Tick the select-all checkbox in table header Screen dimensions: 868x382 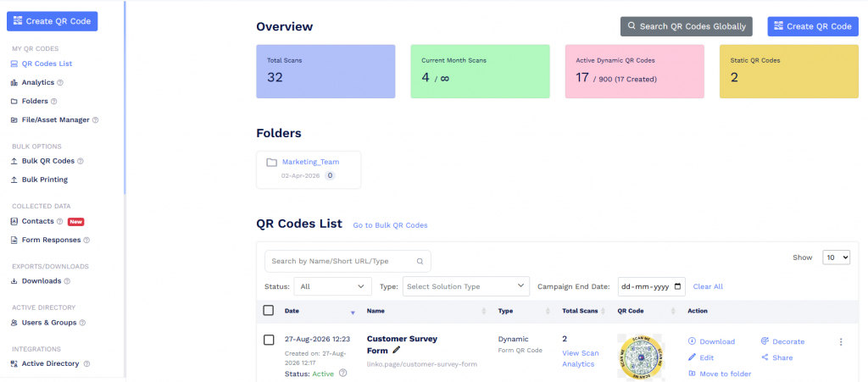coord(269,310)
